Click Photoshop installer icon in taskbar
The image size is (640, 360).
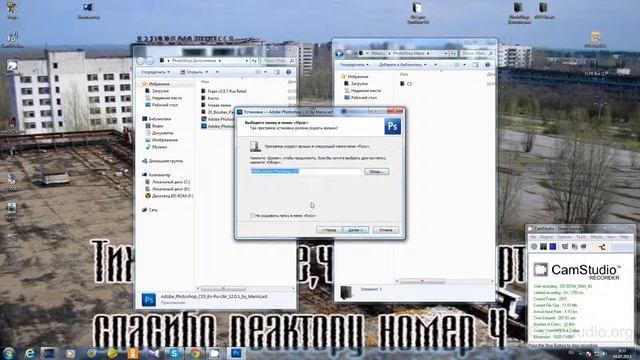(x=236, y=353)
